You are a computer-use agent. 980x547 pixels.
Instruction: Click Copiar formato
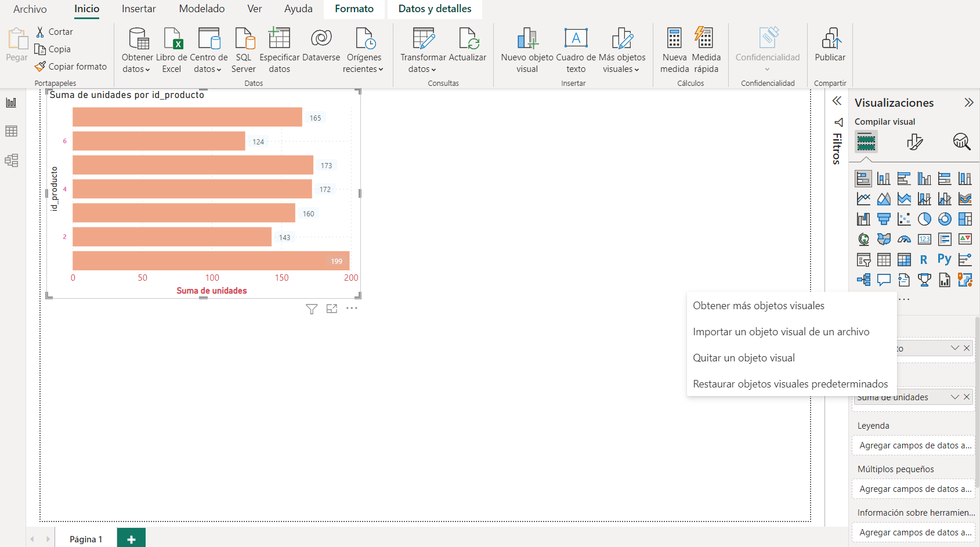[71, 67]
